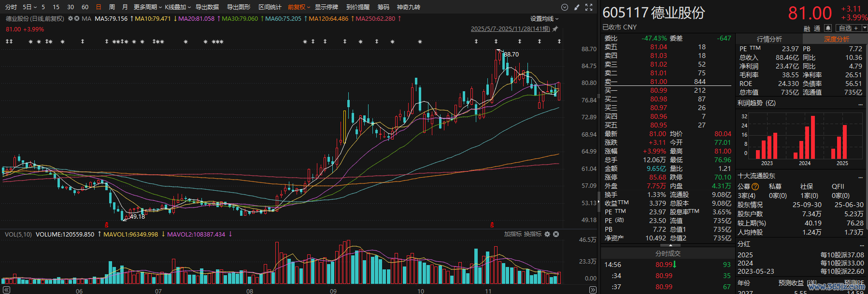Select the 深度分析 tab
This screenshot has height=294, width=868.
tap(836, 39)
